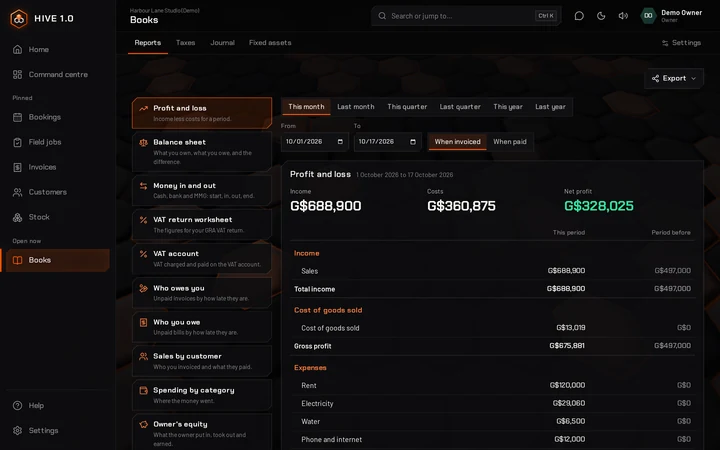Open Command centre grid icon

(17, 74)
